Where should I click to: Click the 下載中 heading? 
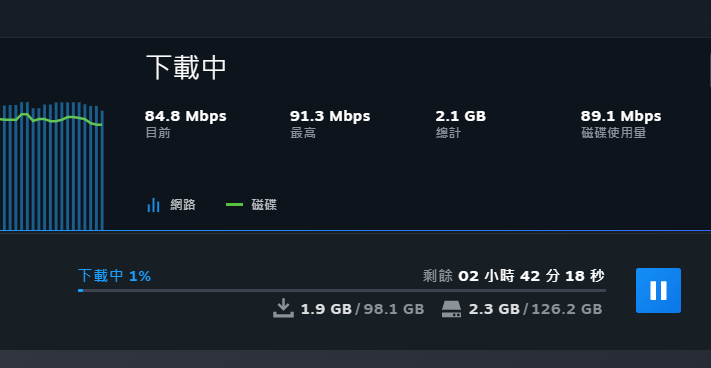click(186, 68)
